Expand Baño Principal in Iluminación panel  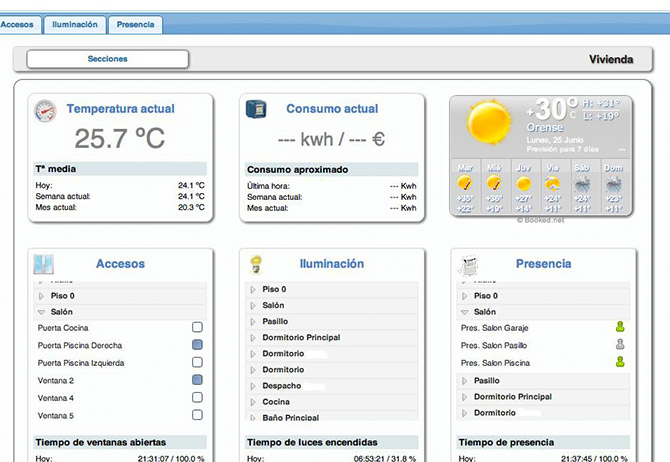point(253,418)
